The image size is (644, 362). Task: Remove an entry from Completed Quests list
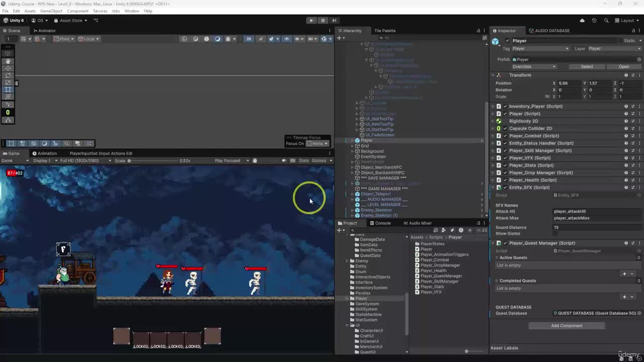tap(632, 297)
